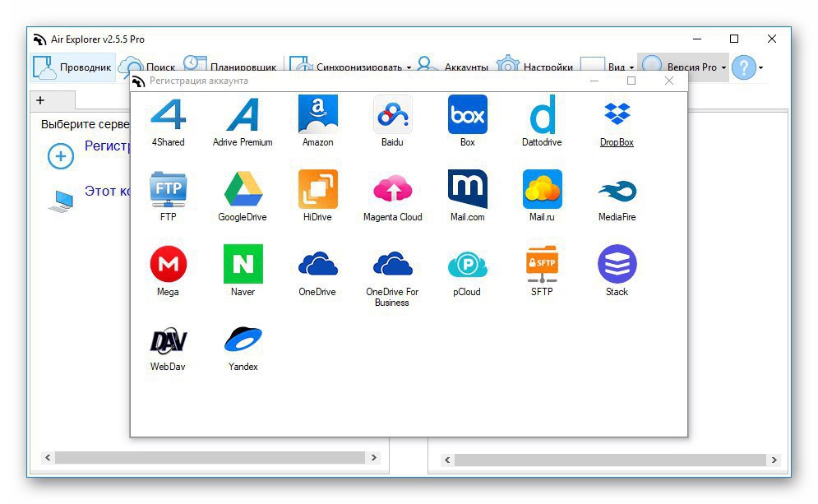Select the Dattodrive icon
The height and width of the screenshot is (504, 818).
click(542, 114)
